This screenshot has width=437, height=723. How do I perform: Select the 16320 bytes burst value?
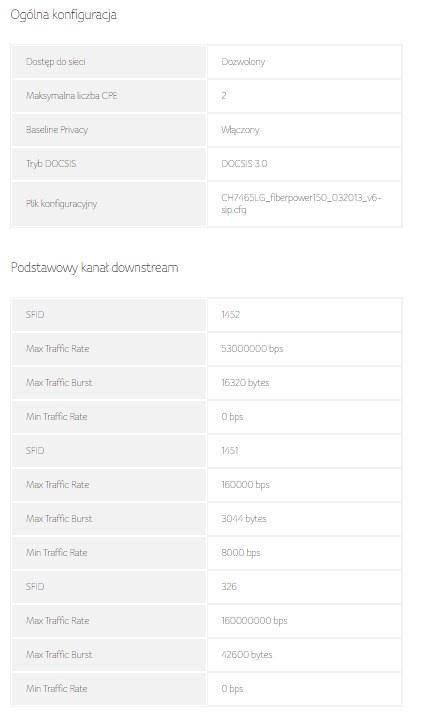[x=245, y=383]
